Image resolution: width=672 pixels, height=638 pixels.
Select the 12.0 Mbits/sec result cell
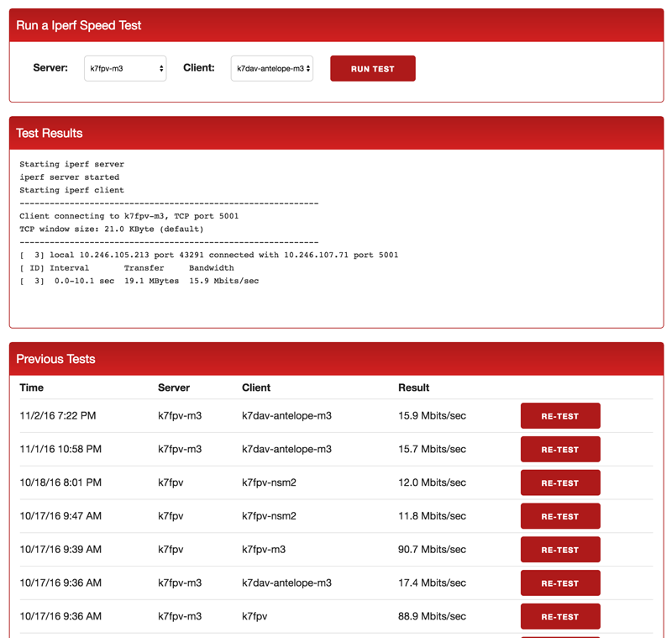click(432, 482)
